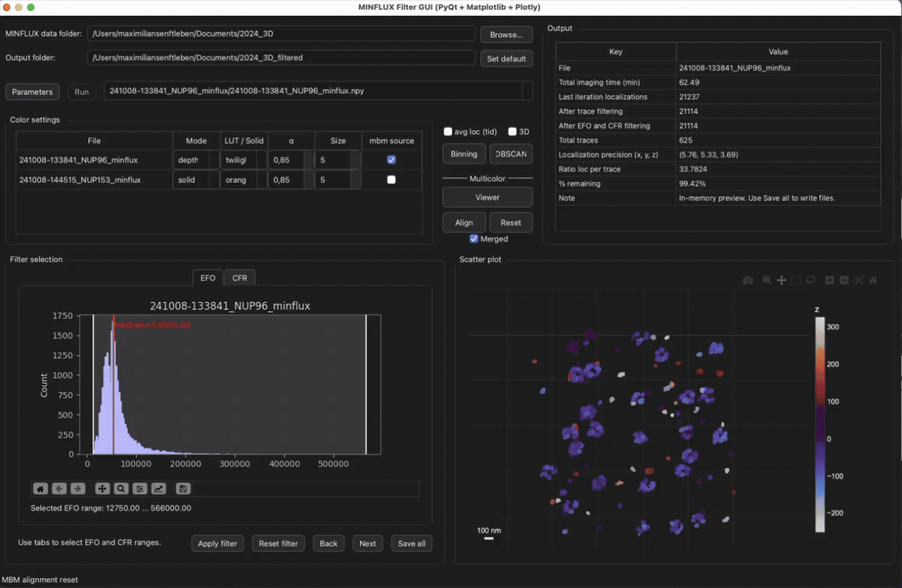Click the Reset filter button

(x=278, y=544)
